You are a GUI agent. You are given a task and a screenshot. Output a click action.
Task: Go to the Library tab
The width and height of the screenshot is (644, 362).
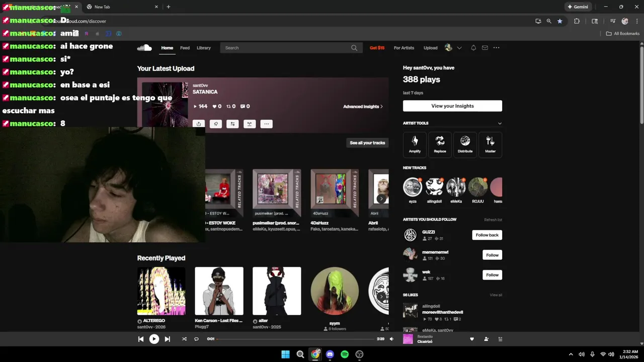click(204, 48)
